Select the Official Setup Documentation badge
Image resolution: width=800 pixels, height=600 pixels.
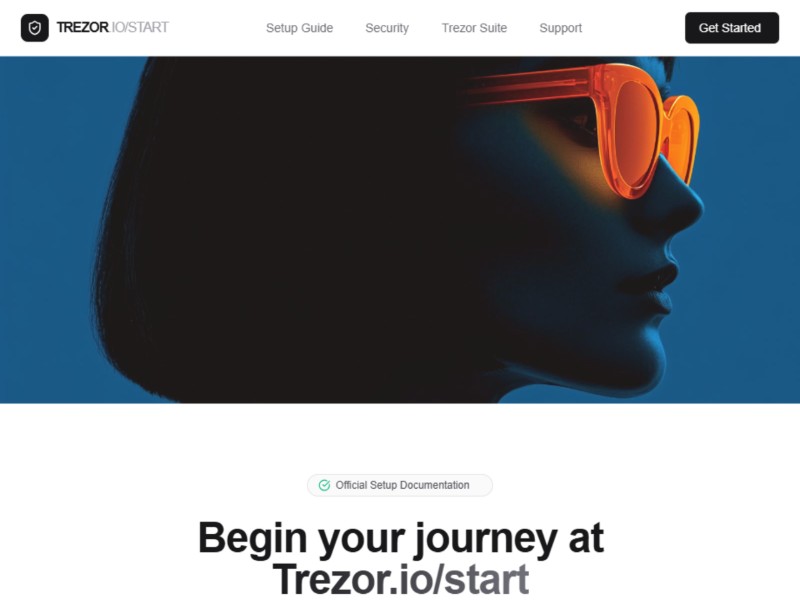[399, 485]
